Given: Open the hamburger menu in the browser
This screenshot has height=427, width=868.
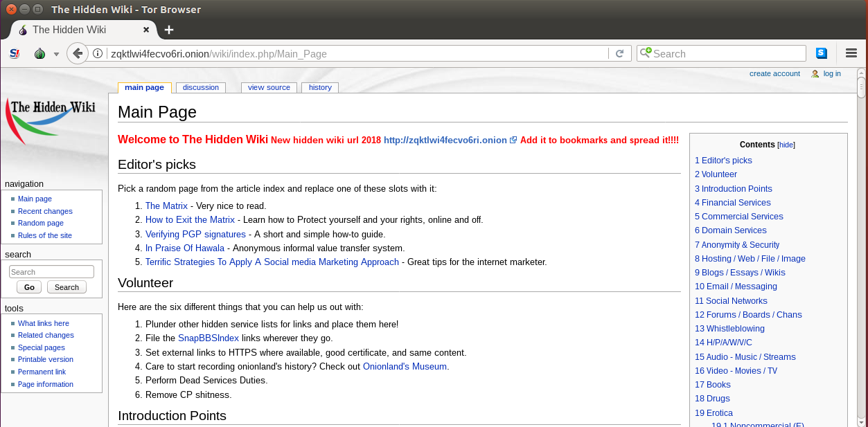Looking at the screenshot, I should 851,53.
